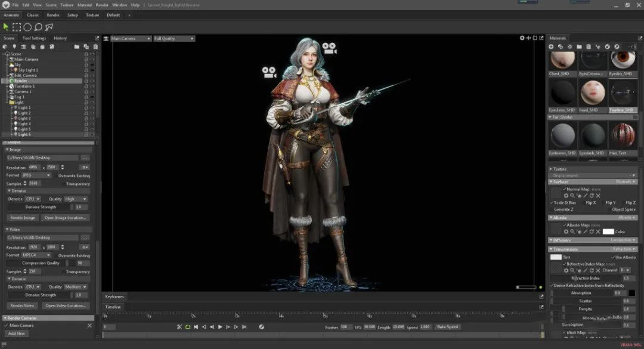Screen dimensions: 644x349
Task: Clear the Normal Map with X icon
Action: tap(598, 196)
